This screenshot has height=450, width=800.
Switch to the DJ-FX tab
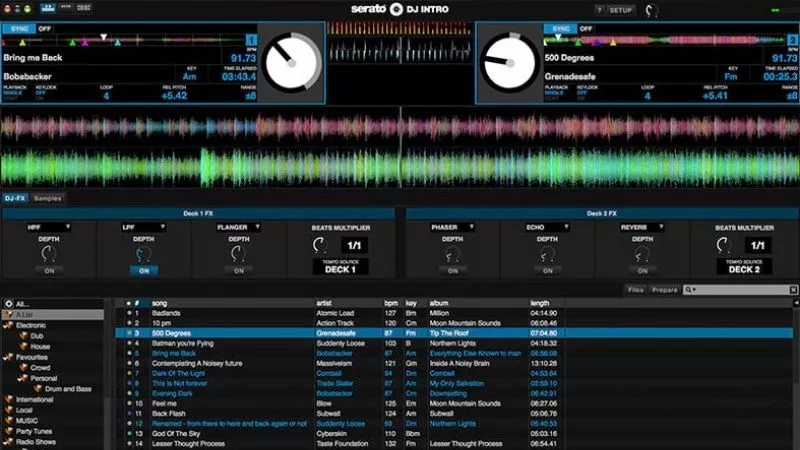15,198
